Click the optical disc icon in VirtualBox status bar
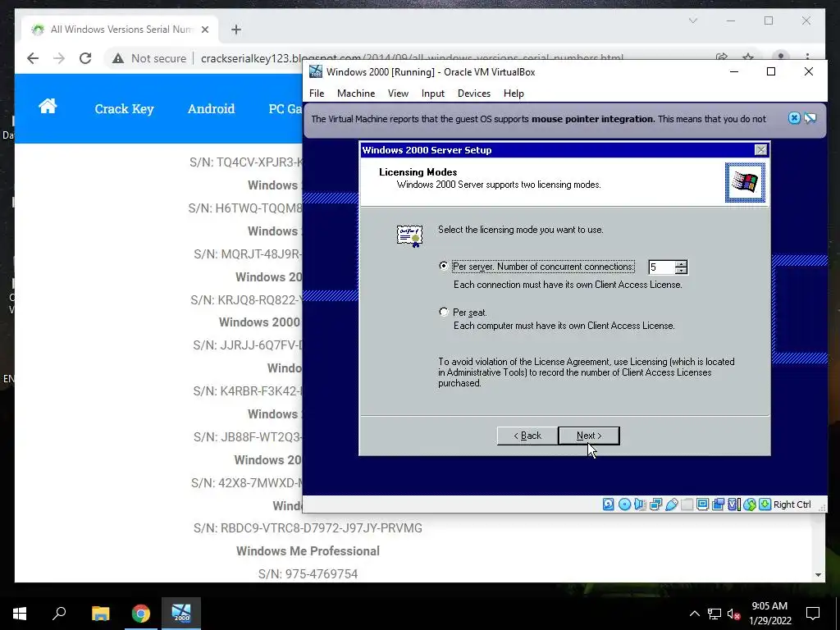Viewport: 840px width, 630px height. pyautogui.click(x=624, y=504)
